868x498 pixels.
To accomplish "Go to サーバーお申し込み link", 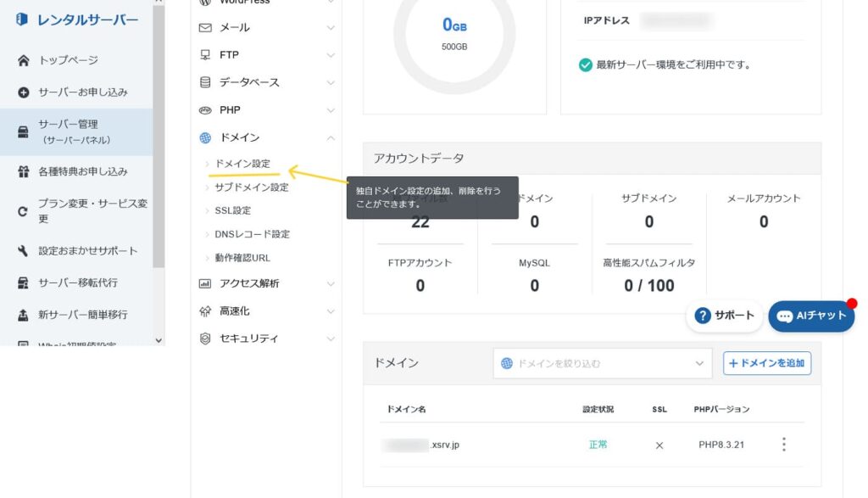I will point(82,92).
